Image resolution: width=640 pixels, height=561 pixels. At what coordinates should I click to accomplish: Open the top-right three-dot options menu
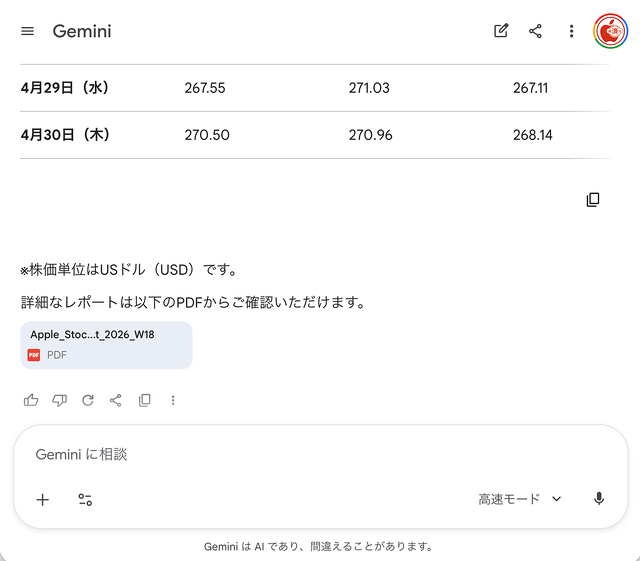tap(571, 31)
